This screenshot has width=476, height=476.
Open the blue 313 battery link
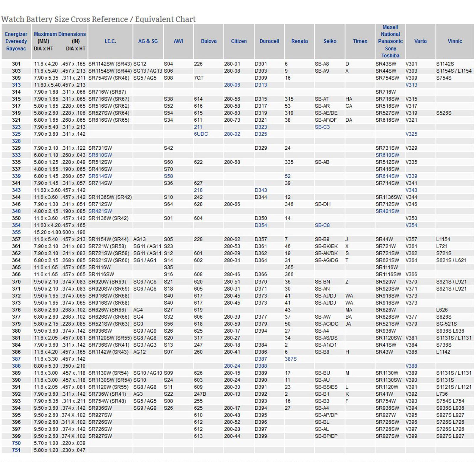pyautogui.click(x=16, y=85)
